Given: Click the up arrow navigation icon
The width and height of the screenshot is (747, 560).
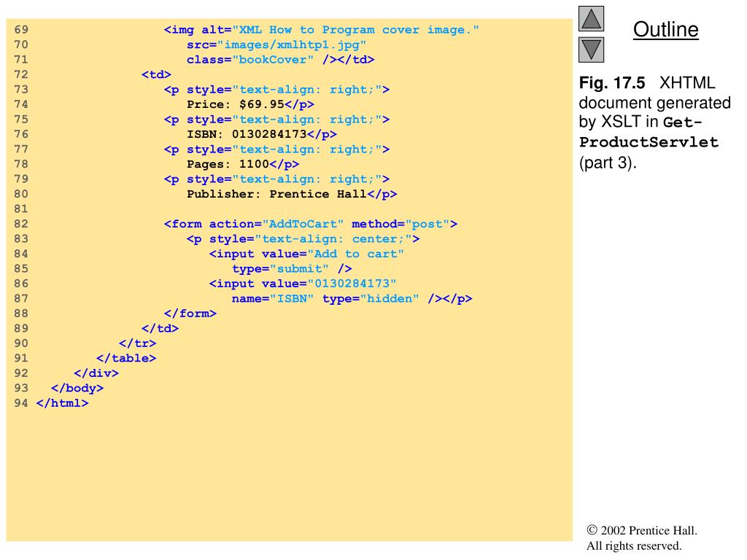Looking at the screenshot, I should tap(591, 19).
